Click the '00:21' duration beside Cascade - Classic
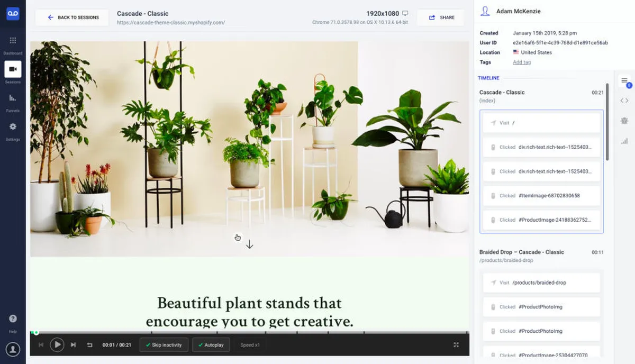635x364 pixels. pos(597,93)
